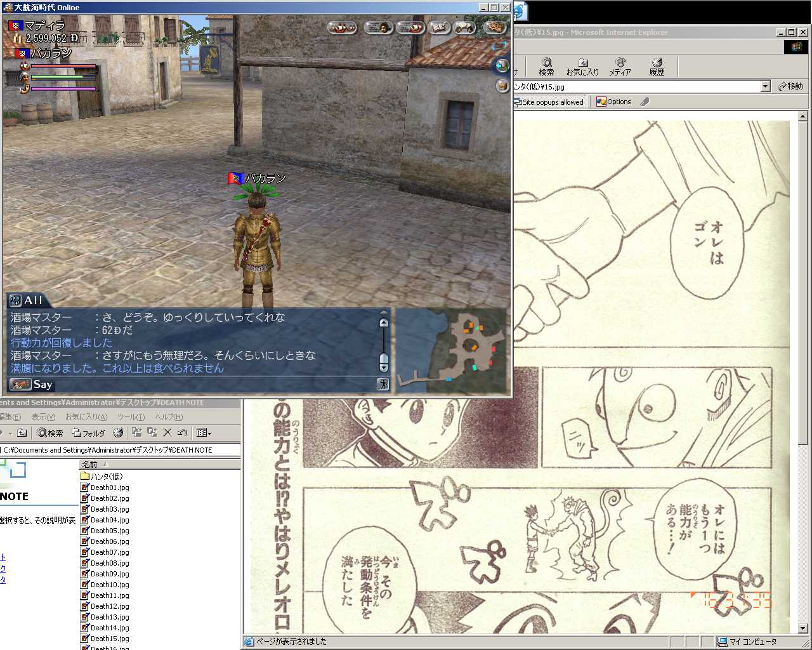
Task: Open お気に入り(A) menu in Explorer window
Action: click(x=86, y=417)
